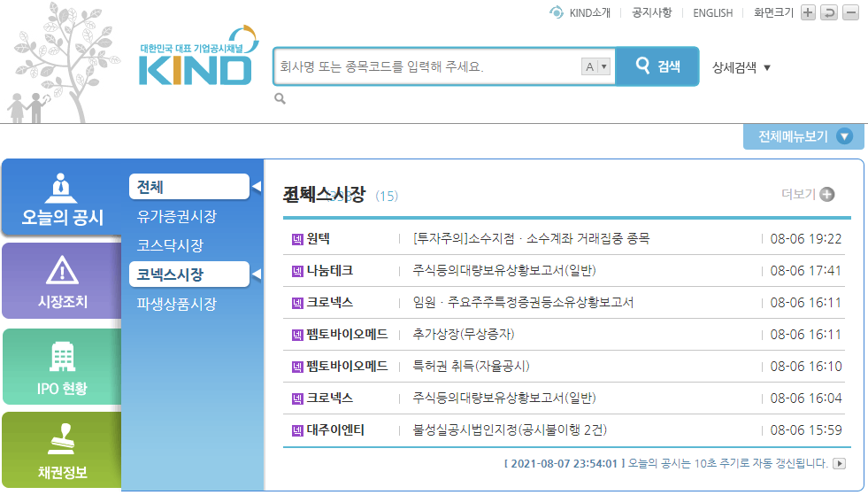Click the disclosure count (15)
868x495 pixels.
tap(387, 197)
